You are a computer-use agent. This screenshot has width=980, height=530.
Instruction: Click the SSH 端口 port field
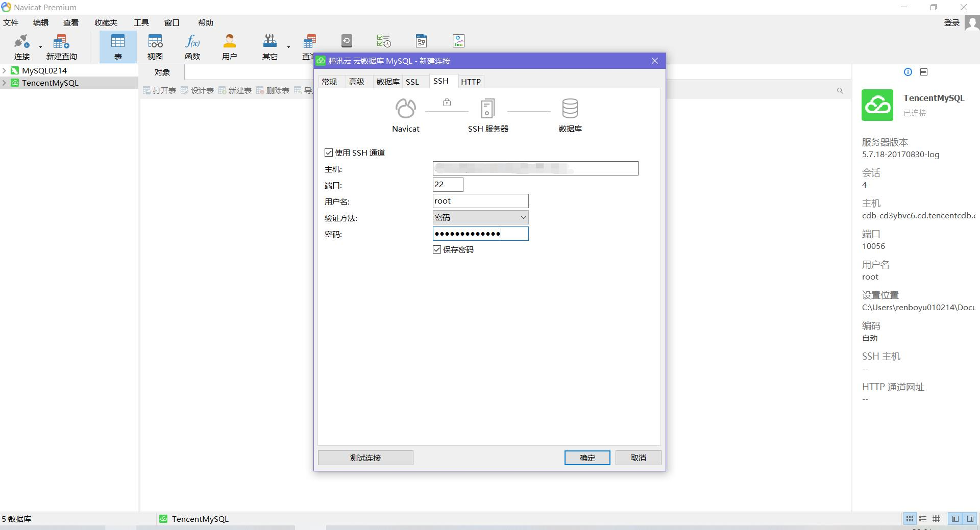448,185
